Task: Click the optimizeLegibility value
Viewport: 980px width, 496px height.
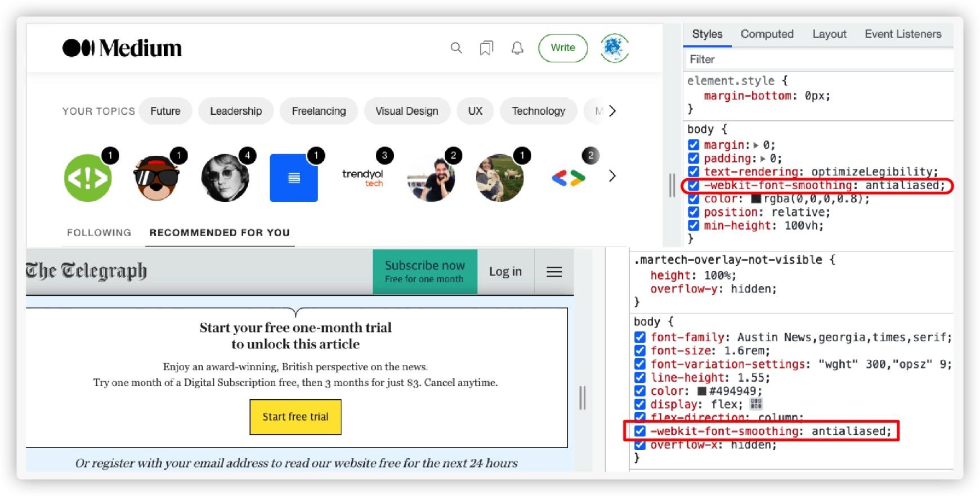Action: point(872,172)
